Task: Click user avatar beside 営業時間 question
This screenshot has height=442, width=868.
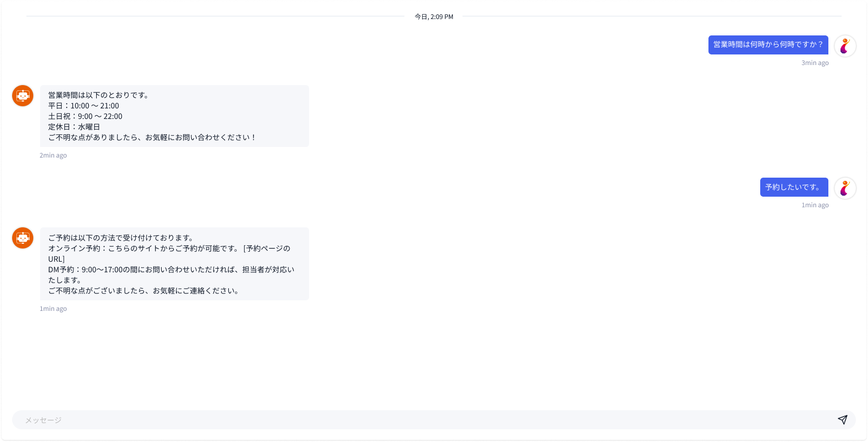Action: pyautogui.click(x=845, y=46)
